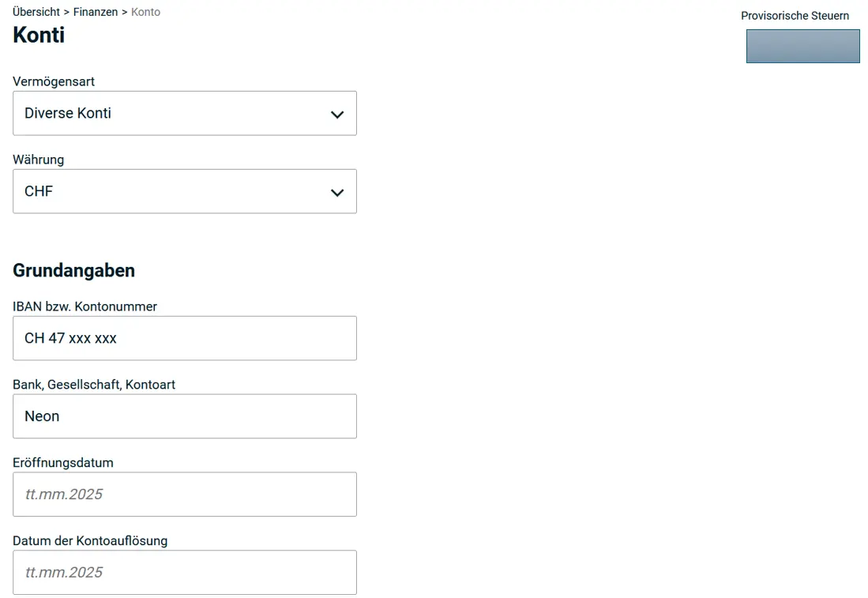Open the Finanzen breadcrumb link
This screenshot has height=598, width=868.
pos(96,12)
